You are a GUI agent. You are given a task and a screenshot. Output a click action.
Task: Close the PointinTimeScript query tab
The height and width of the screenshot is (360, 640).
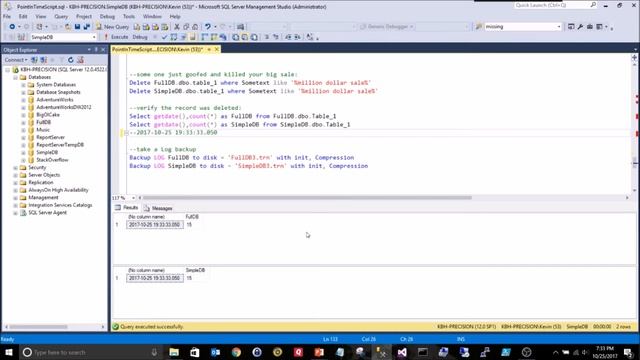pos(217,49)
